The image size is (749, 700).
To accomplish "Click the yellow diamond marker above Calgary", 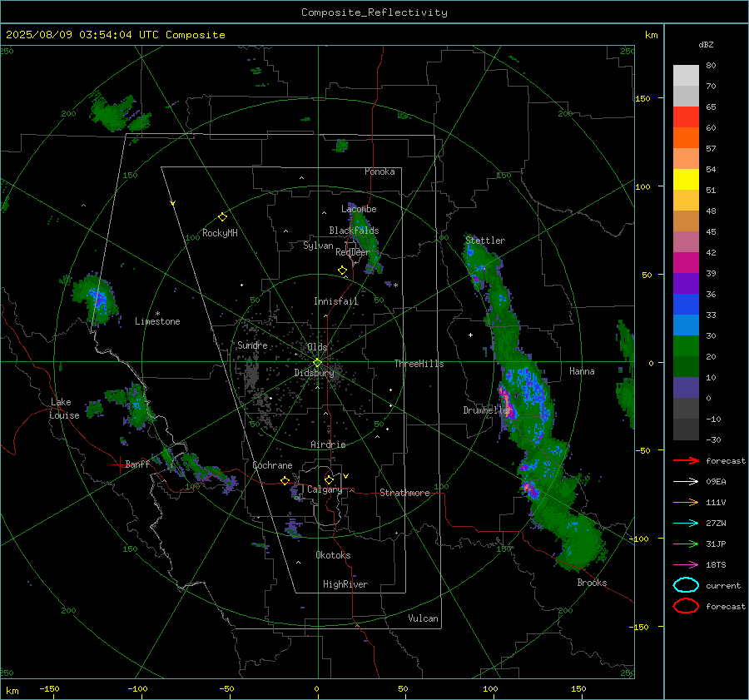I will 329,479.
